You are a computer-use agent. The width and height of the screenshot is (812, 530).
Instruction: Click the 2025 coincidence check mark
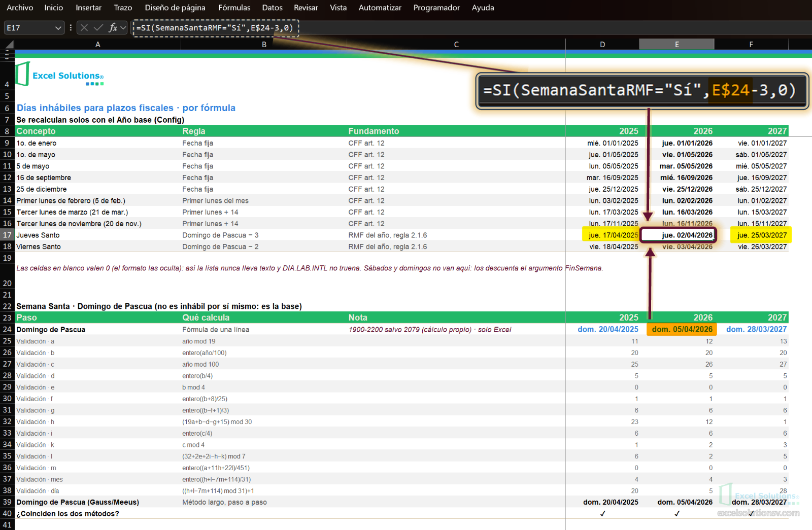pyautogui.click(x=602, y=513)
